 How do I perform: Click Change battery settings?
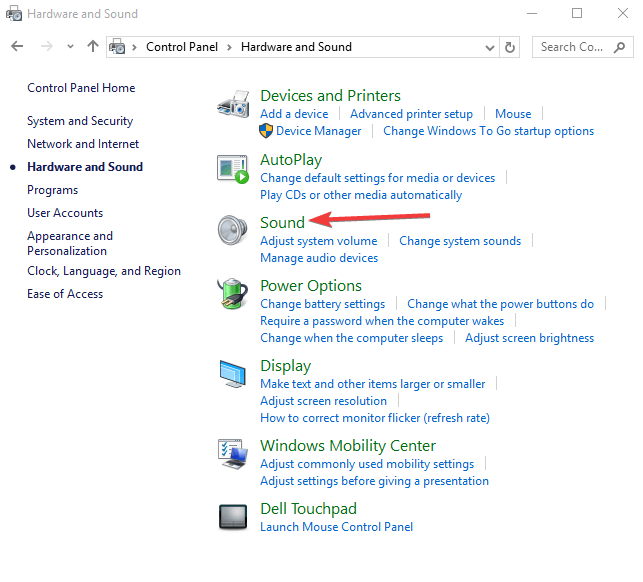click(322, 304)
